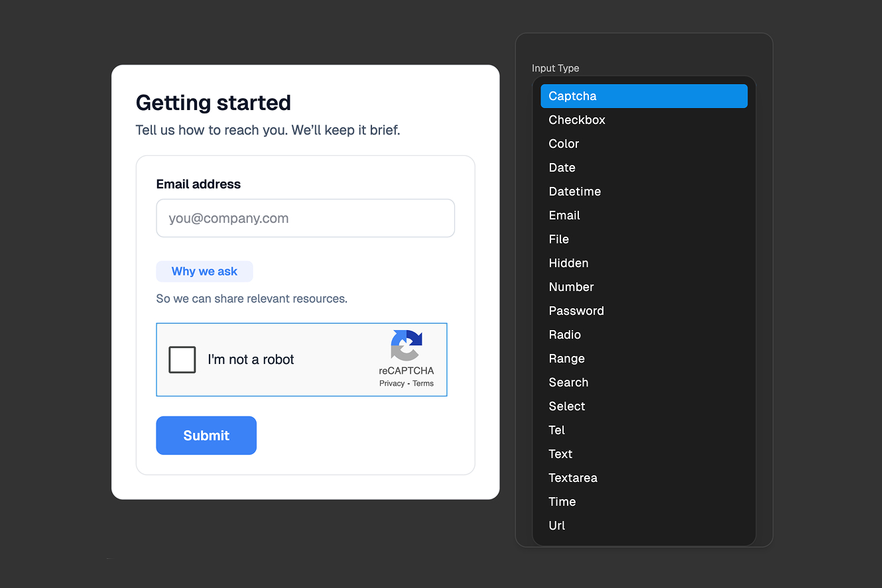
Task: Click the Why we ask badge
Action: (x=204, y=271)
